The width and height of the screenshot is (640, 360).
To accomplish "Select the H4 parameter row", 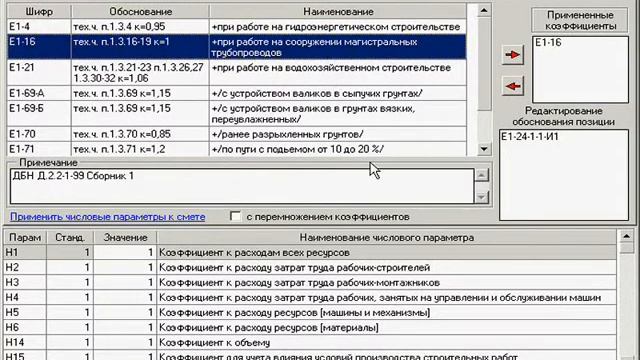I will [310, 298].
